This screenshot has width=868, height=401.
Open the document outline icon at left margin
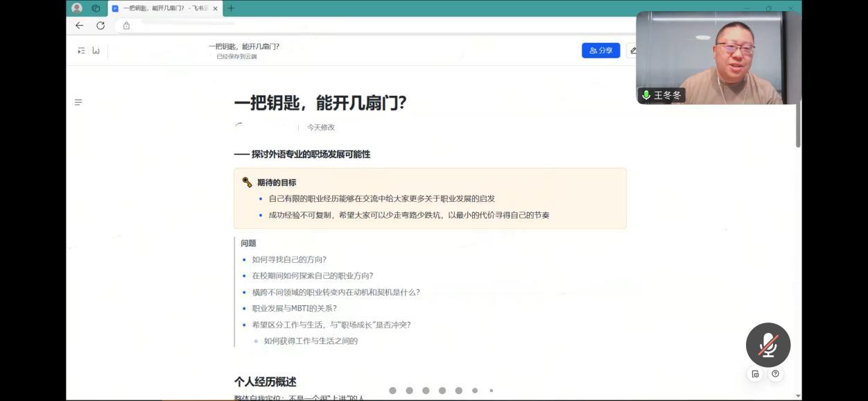tap(78, 103)
